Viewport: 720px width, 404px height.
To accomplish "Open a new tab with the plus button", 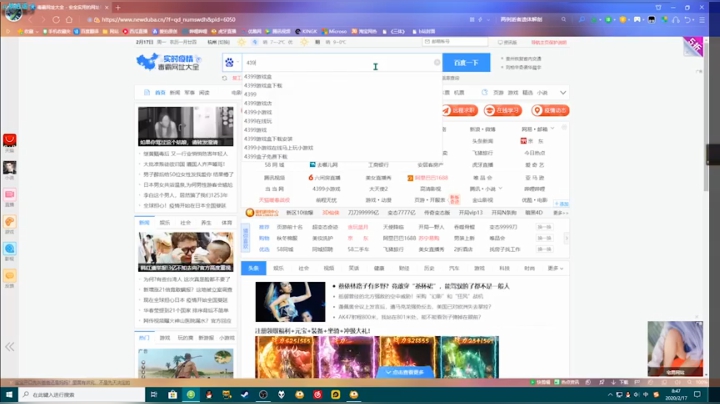I will point(118,7).
